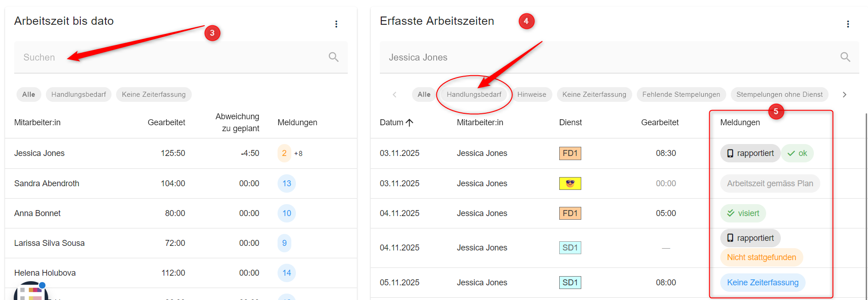Click the 05:00 worked time cell
The image size is (868, 300).
666,213
